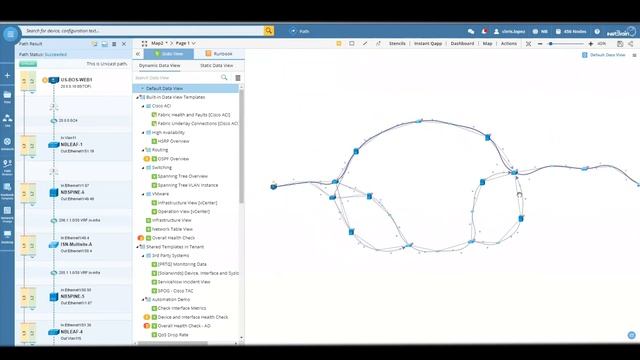Open the Instant Qapp menu

(x=428, y=43)
